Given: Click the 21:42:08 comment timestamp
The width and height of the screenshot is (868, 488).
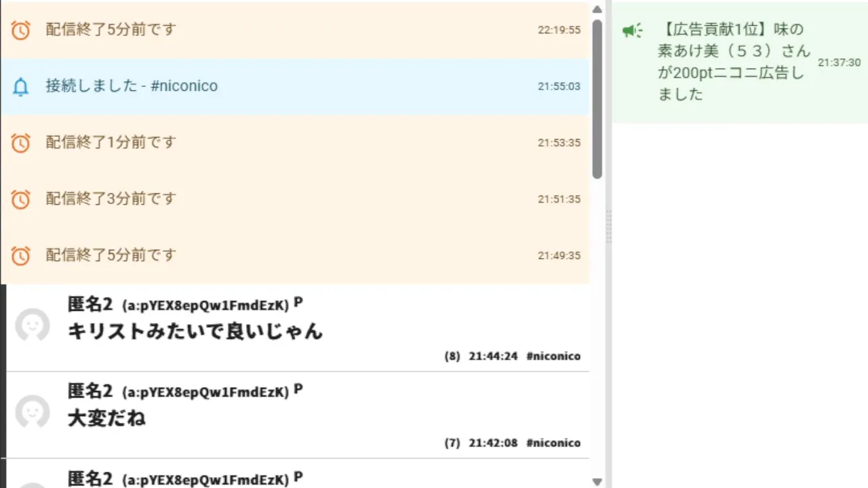Looking at the screenshot, I should tap(493, 443).
